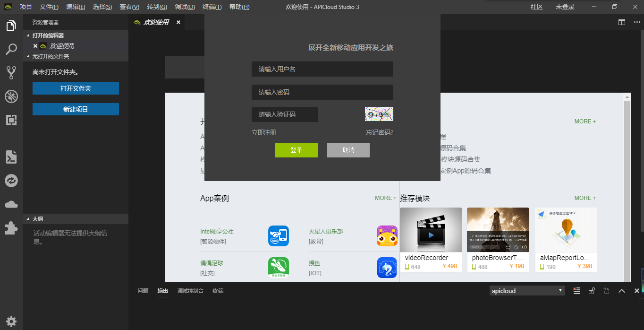Click the 立即注册 link

pyautogui.click(x=264, y=132)
